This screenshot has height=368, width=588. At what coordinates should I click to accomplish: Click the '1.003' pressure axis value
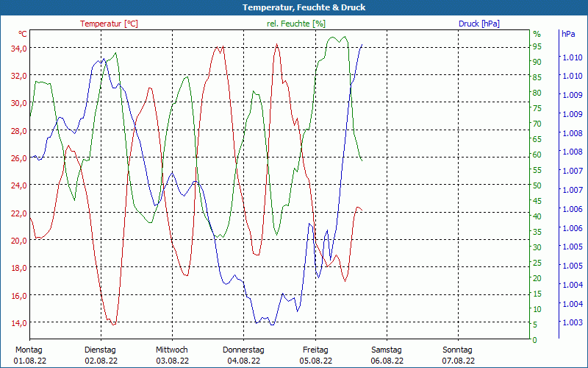pos(572,322)
